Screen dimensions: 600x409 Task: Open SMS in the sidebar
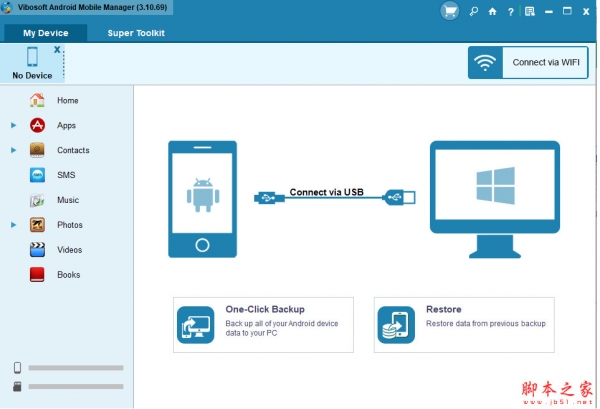tap(66, 175)
